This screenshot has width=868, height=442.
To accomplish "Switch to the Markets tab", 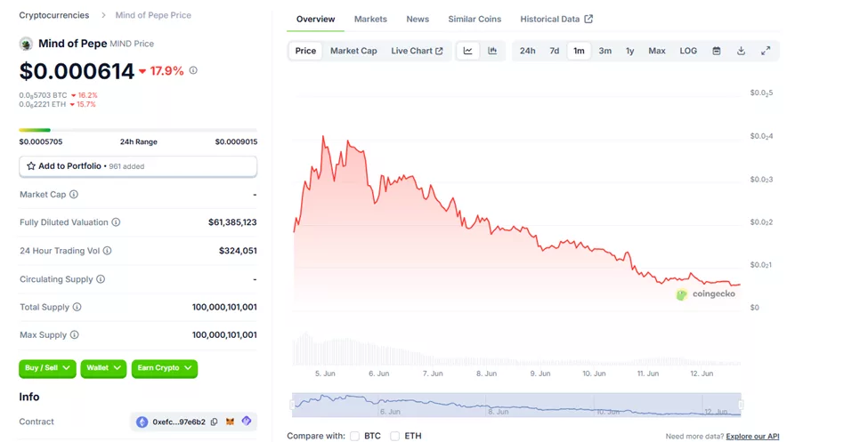I will coord(370,19).
